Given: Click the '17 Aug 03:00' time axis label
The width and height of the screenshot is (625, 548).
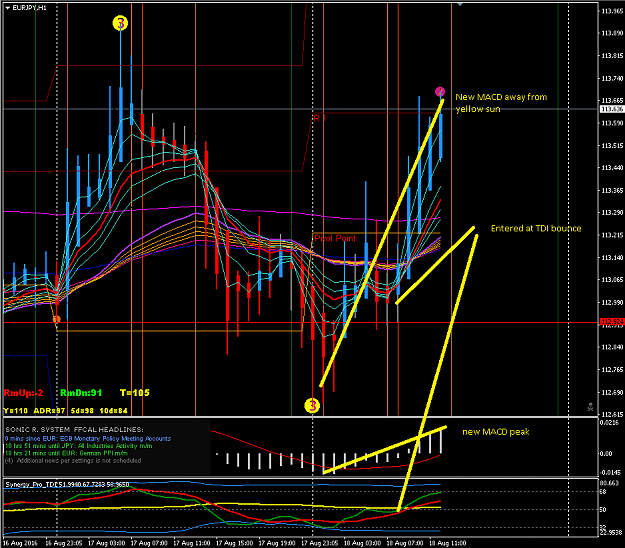Looking at the screenshot, I should click(106, 543).
